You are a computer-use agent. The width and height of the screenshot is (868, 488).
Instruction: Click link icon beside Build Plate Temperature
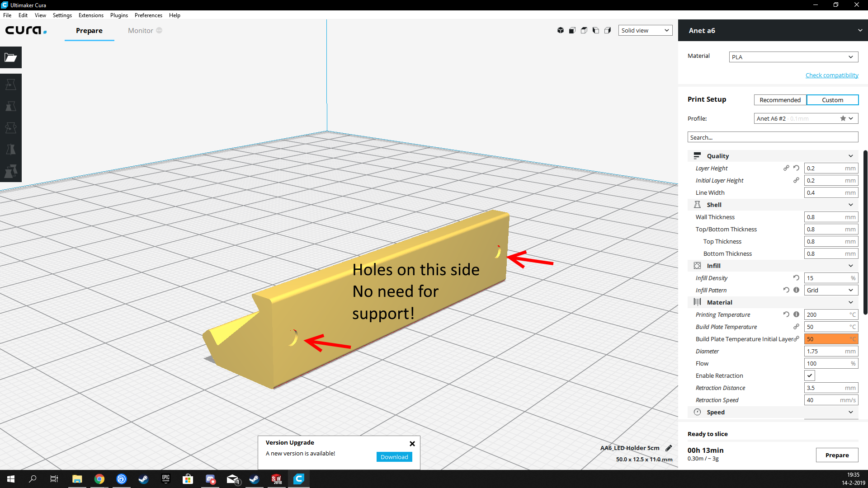pyautogui.click(x=796, y=327)
